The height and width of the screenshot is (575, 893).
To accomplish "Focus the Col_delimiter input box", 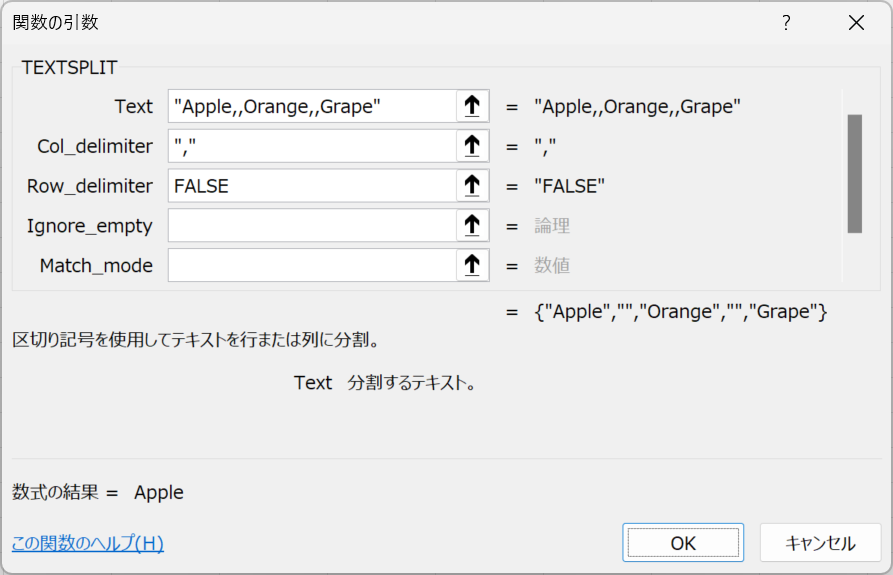I will [x=312, y=146].
